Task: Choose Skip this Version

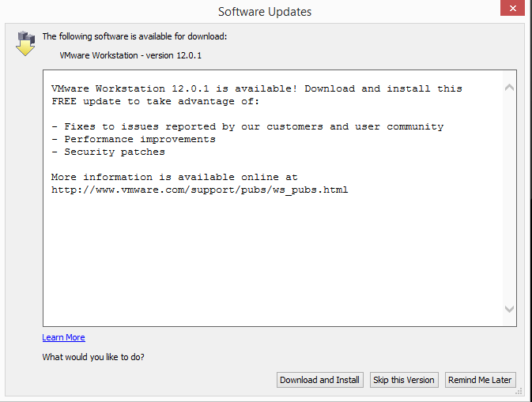Action: pyautogui.click(x=403, y=380)
